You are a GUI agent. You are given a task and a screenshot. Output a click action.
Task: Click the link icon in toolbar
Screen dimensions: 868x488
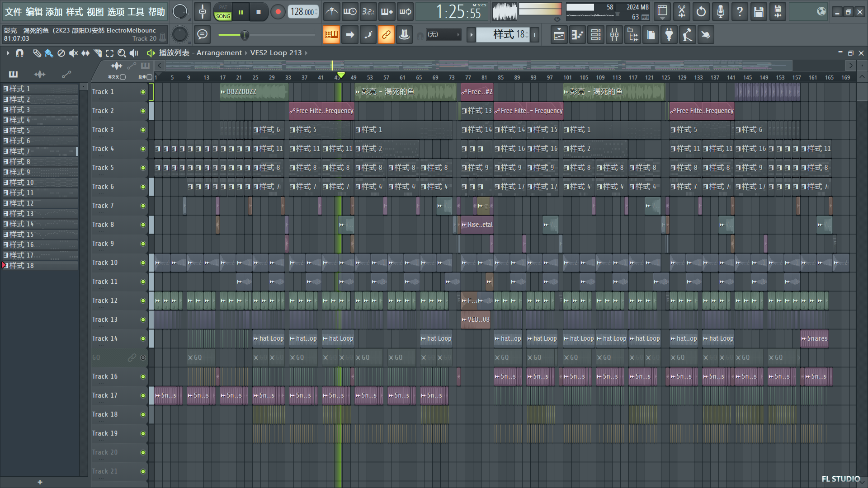386,35
